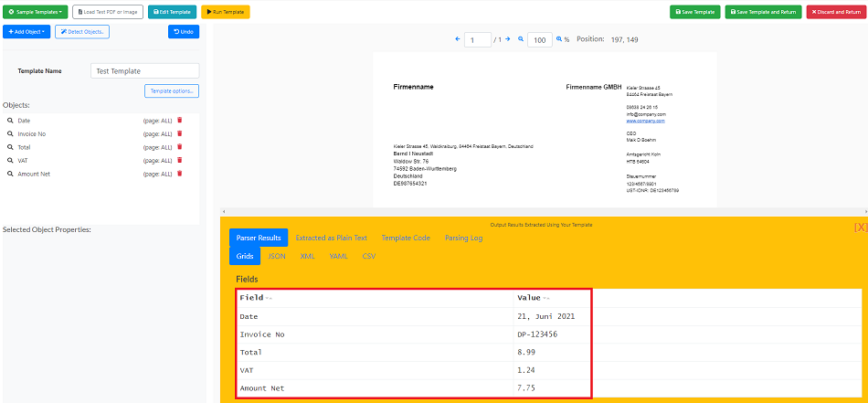Viewport: 868px width, 403px height.
Task: Click Discard and Return button
Action: pyautogui.click(x=836, y=12)
